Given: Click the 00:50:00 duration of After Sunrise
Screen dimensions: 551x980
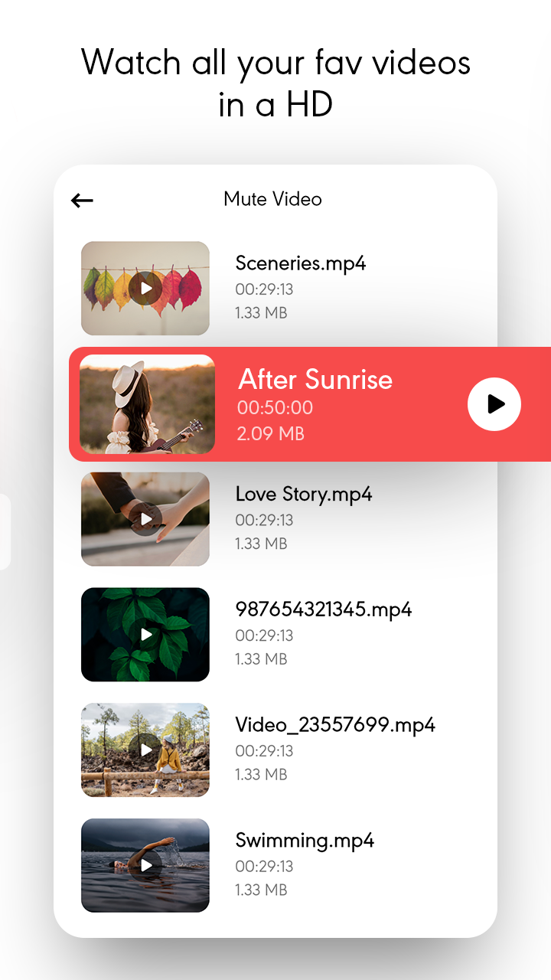Looking at the screenshot, I should (x=275, y=407).
